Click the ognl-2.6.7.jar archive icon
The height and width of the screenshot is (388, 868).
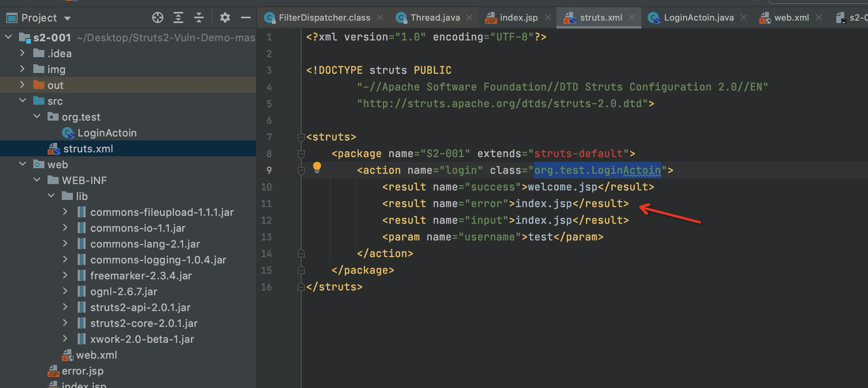pyautogui.click(x=81, y=292)
